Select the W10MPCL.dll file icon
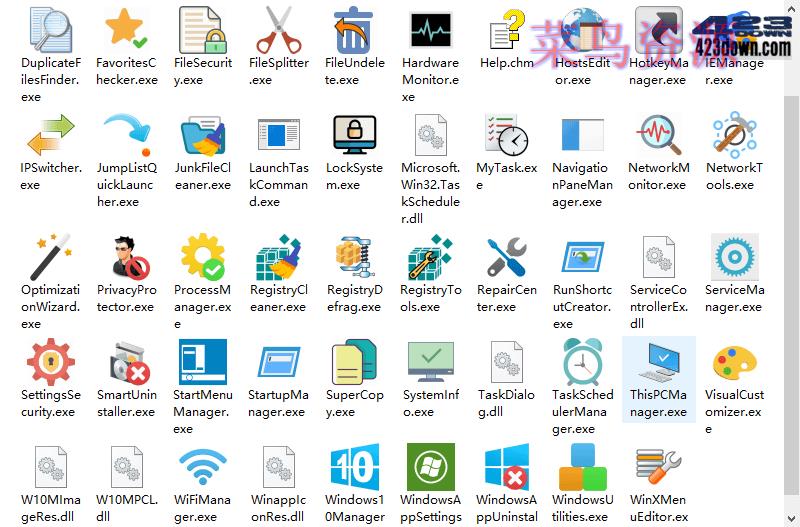The width and height of the screenshot is (800, 527). [x=127, y=467]
